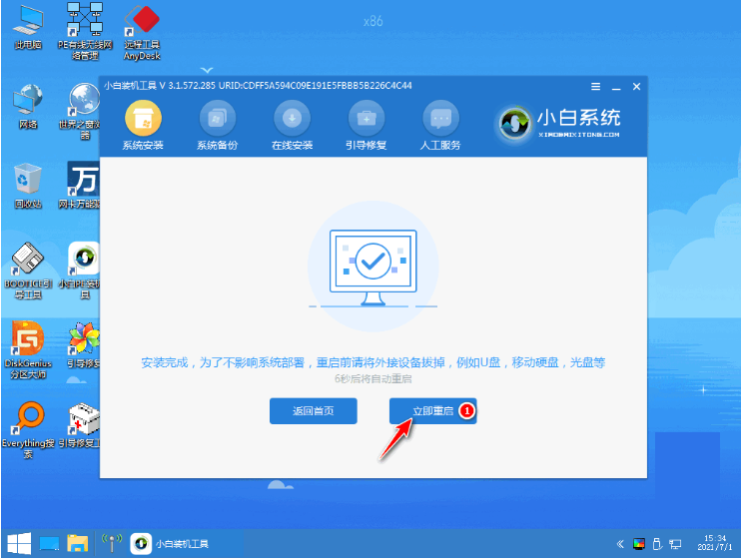Screen dimensions: 741x560
Task: Select the Everything搜索 desktop icon
Action: click(28, 429)
